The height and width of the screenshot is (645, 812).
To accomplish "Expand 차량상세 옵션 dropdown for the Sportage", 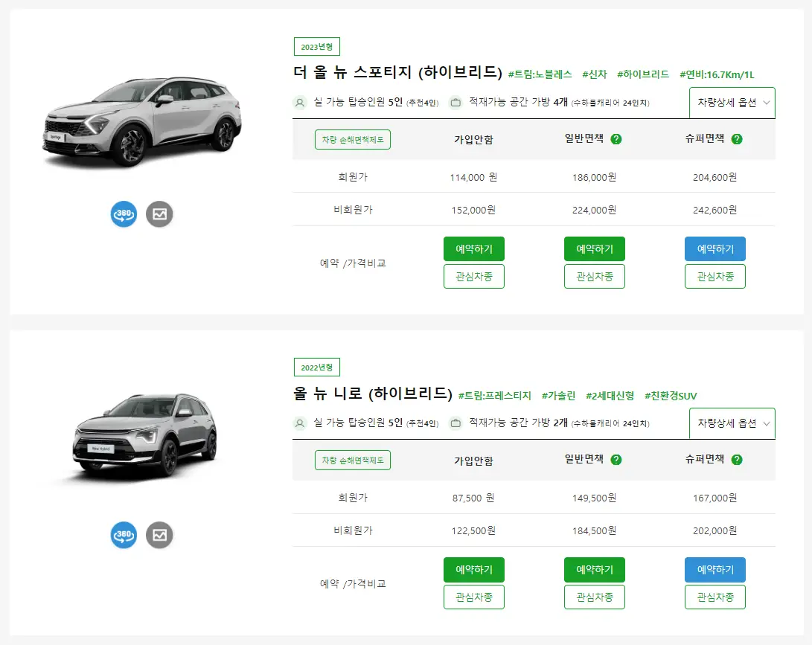I will [x=732, y=102].
